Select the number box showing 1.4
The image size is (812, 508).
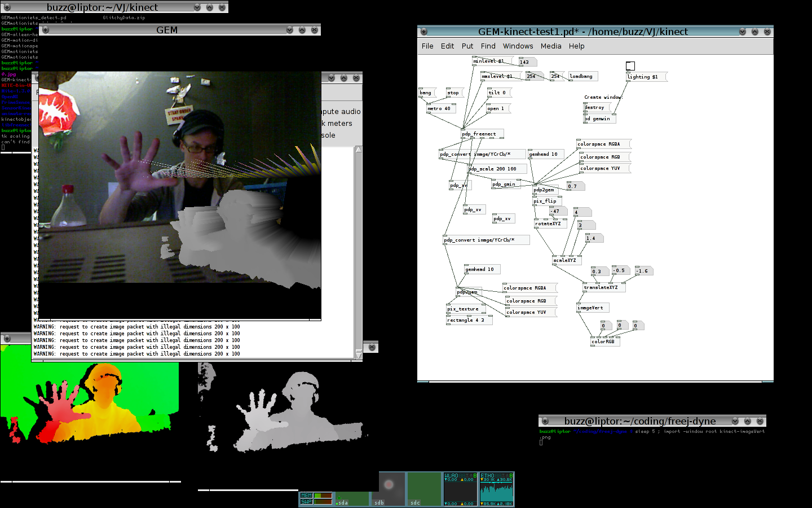pyautogui.click(x=594, y=238)
